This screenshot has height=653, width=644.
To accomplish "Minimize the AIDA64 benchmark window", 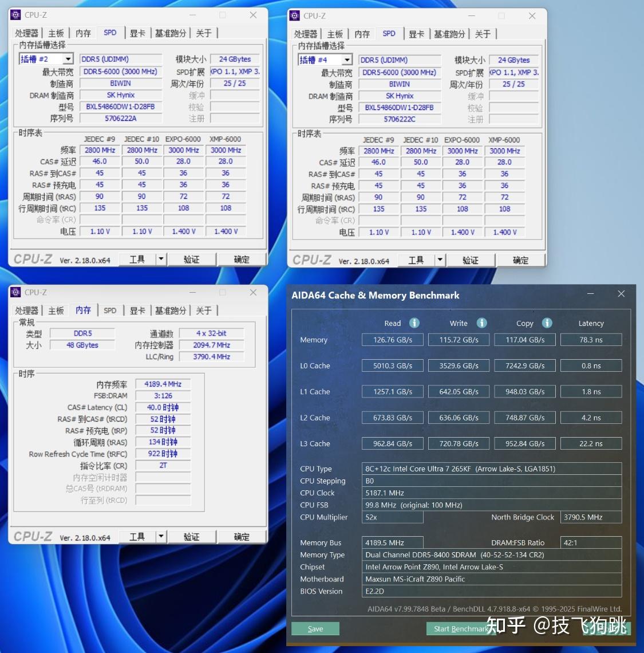I will (x=590, y=294).
